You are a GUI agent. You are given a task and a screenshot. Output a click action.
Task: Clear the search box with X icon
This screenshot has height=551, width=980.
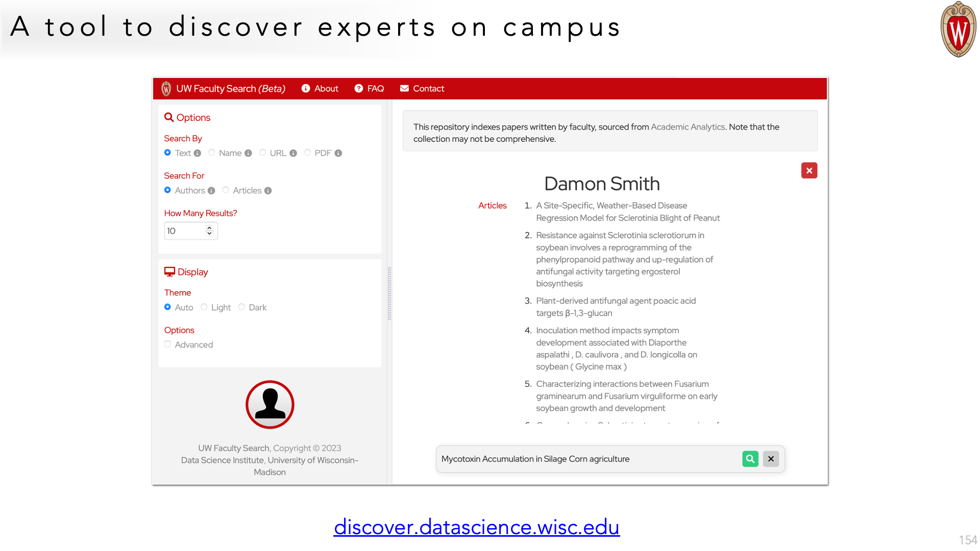[771, 459]
